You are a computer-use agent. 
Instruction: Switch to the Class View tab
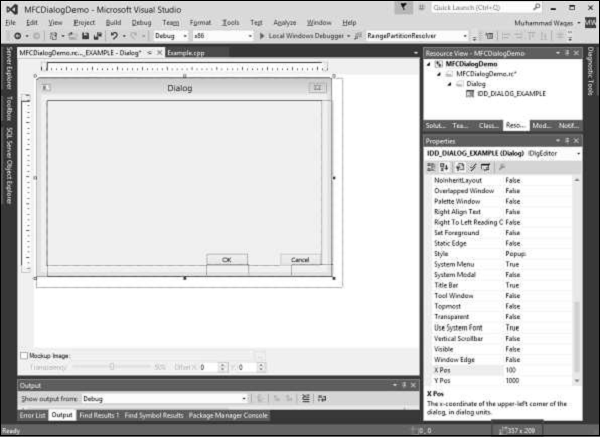(x=488, y=126)
